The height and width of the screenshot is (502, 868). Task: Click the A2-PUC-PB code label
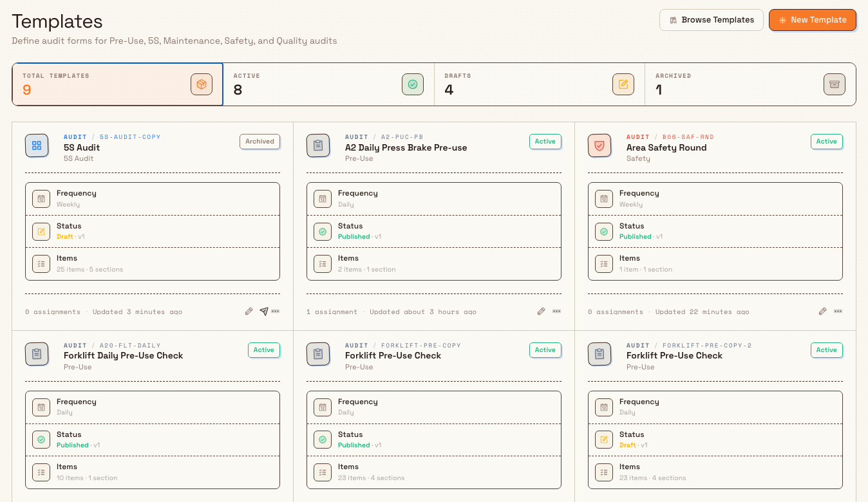(x=402, y=137)
